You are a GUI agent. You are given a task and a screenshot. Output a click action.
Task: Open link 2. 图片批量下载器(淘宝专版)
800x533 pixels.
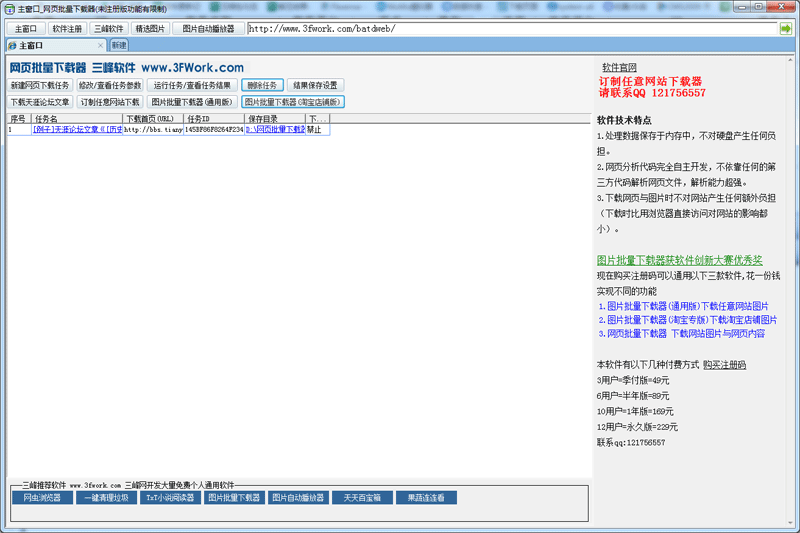[x=688, y=320]
